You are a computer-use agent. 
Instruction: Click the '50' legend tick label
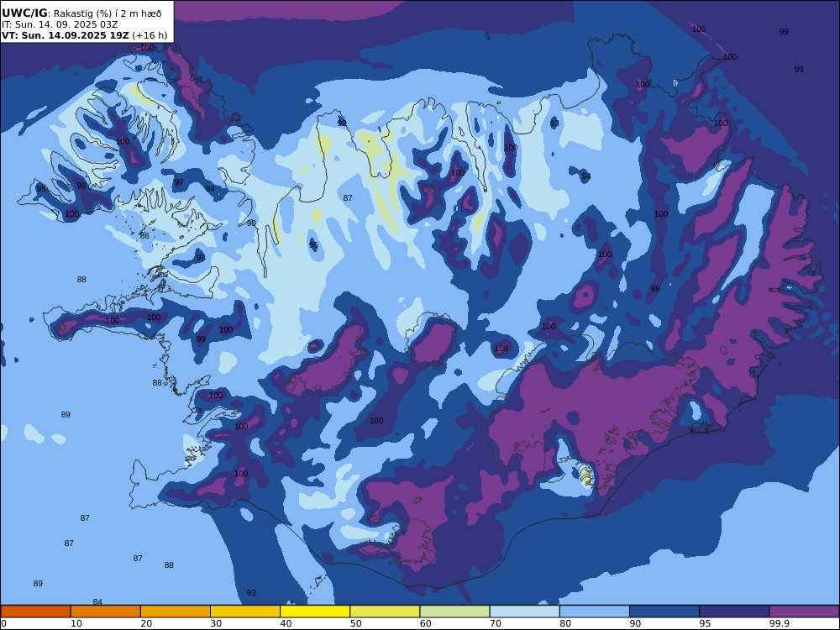coord(355,623)
